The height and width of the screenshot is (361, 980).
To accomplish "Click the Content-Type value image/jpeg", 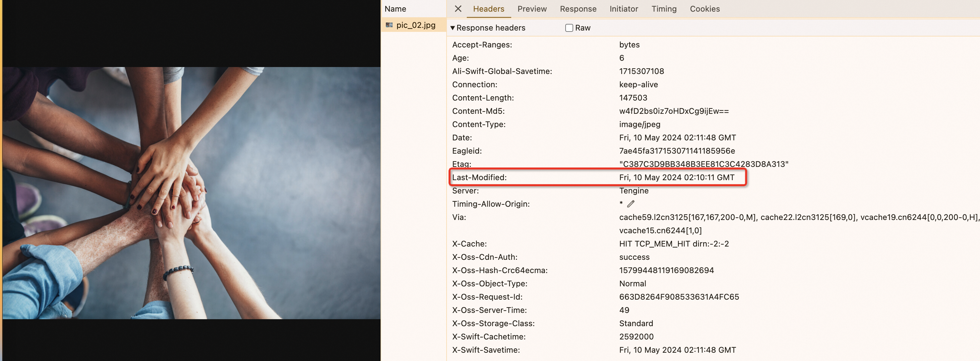I will click(x=640, y=124).
